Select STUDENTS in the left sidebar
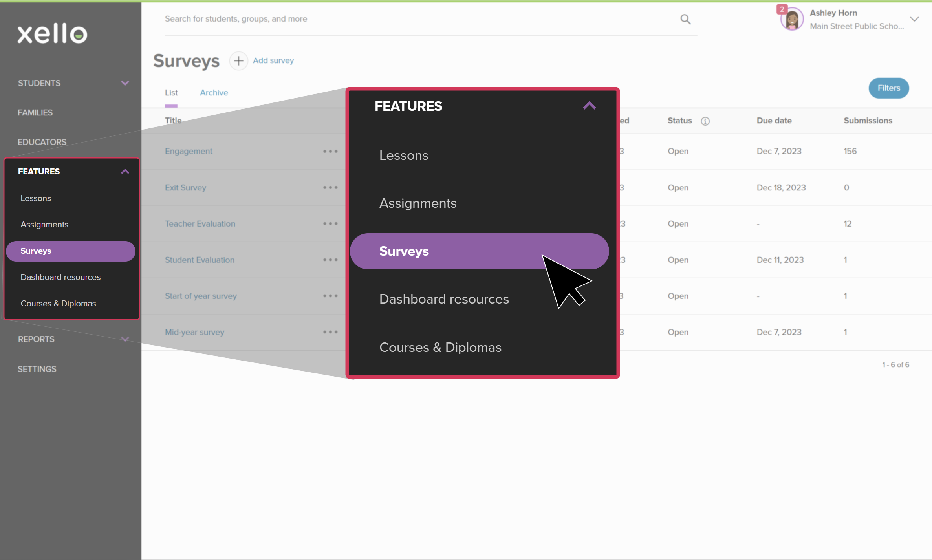The image size is (932, 560). click(39, 83)
